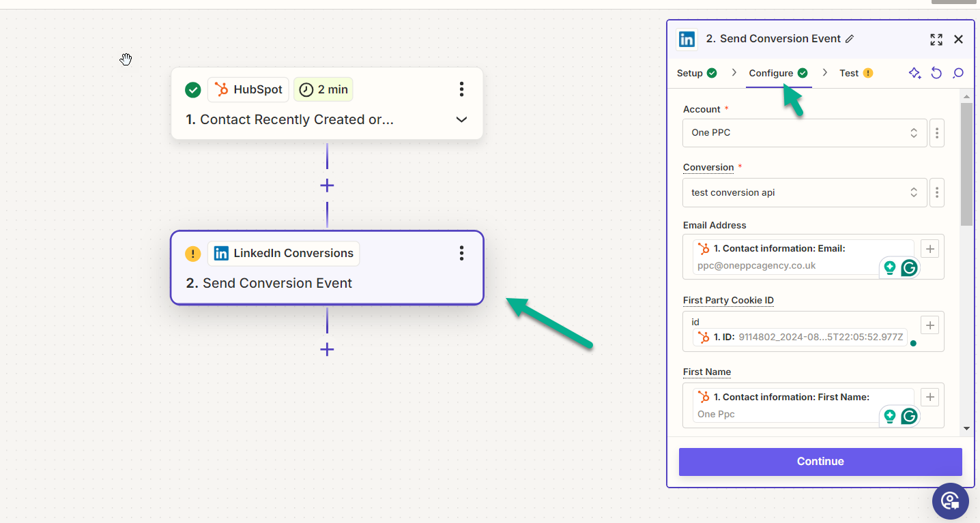Open the three-dot options beside Account field
This screenshot has height=523, width=980.
click(937, 133)
